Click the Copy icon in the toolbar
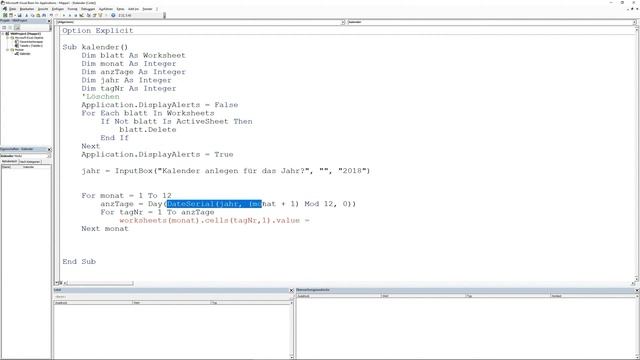 [x=32, y=15]
